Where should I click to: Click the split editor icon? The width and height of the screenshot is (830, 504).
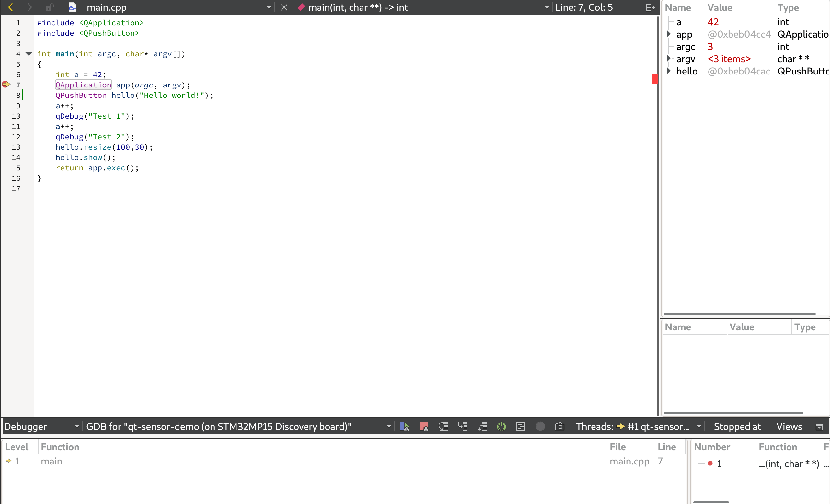[x=650, y=7]
